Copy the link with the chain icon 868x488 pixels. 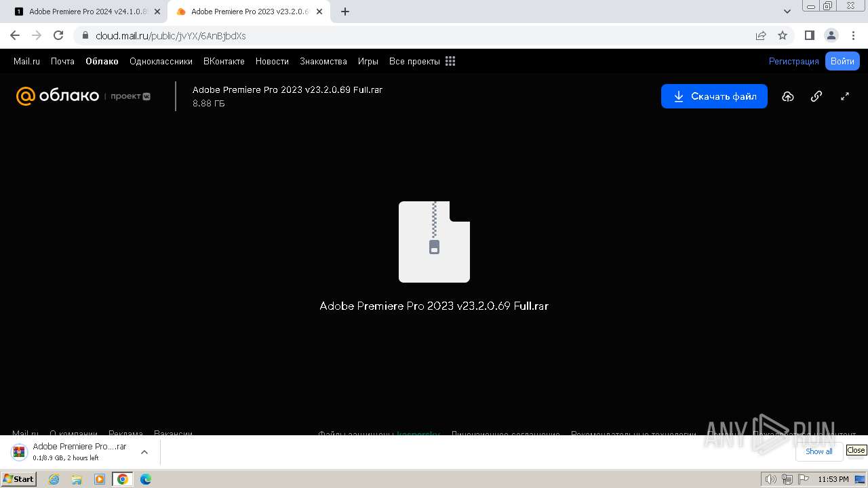click(x=816, y=96)
